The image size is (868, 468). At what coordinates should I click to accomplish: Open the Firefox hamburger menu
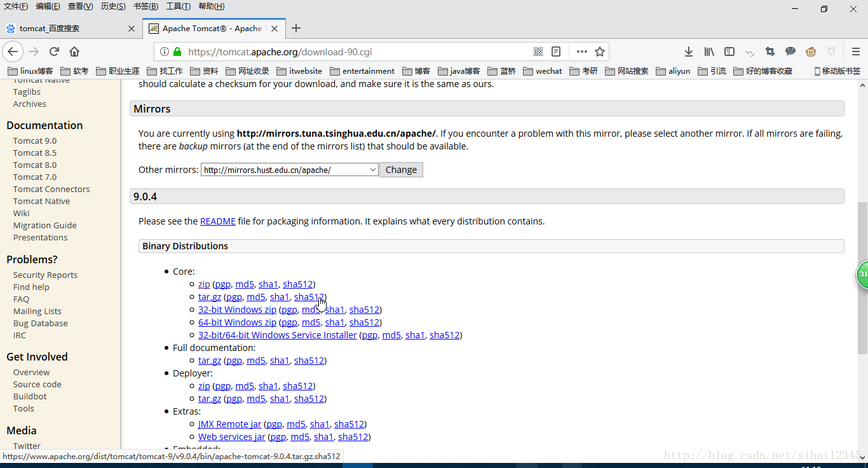click(x=856, y=52)
